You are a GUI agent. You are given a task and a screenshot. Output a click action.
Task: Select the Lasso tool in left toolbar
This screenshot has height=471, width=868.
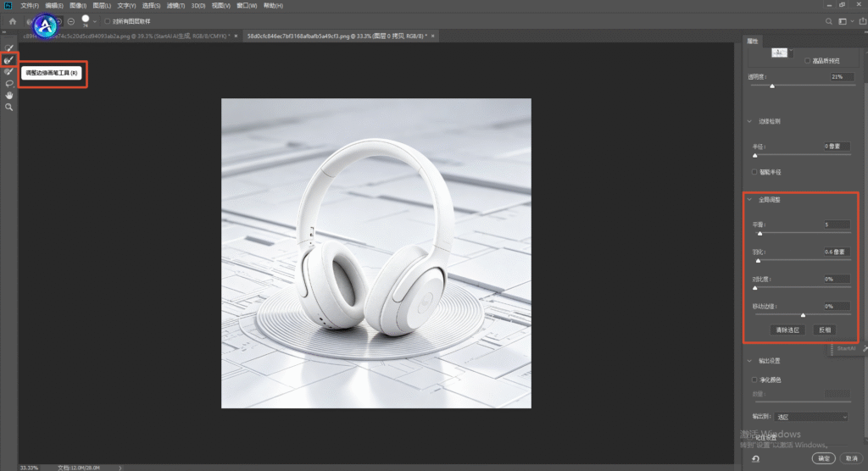[8, 84]
